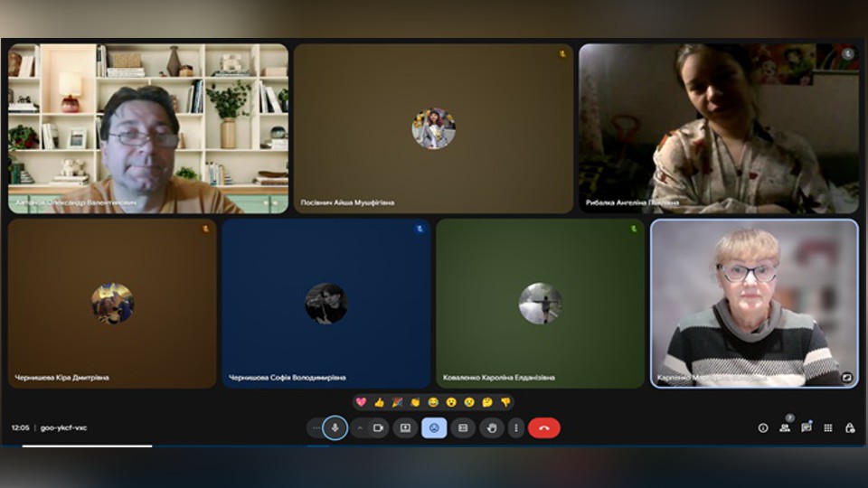Open the activities grid icon
Screen dimensions: 868x488
[827, 427]
